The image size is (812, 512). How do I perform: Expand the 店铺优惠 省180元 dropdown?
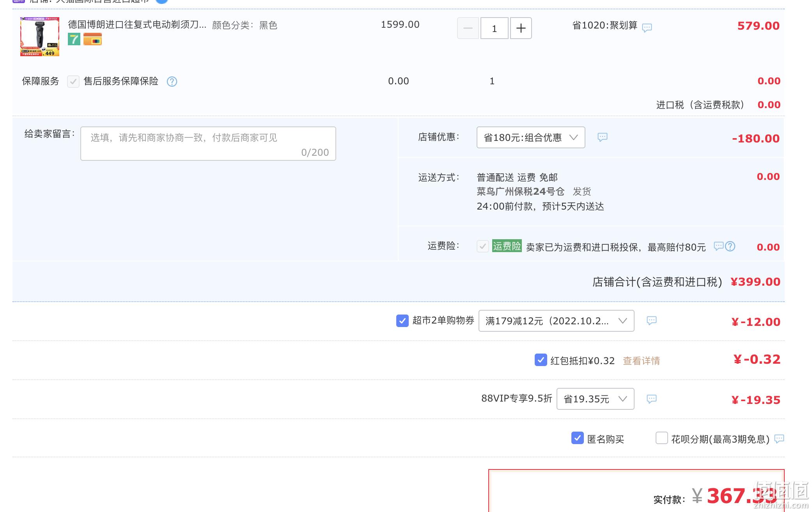531,137
